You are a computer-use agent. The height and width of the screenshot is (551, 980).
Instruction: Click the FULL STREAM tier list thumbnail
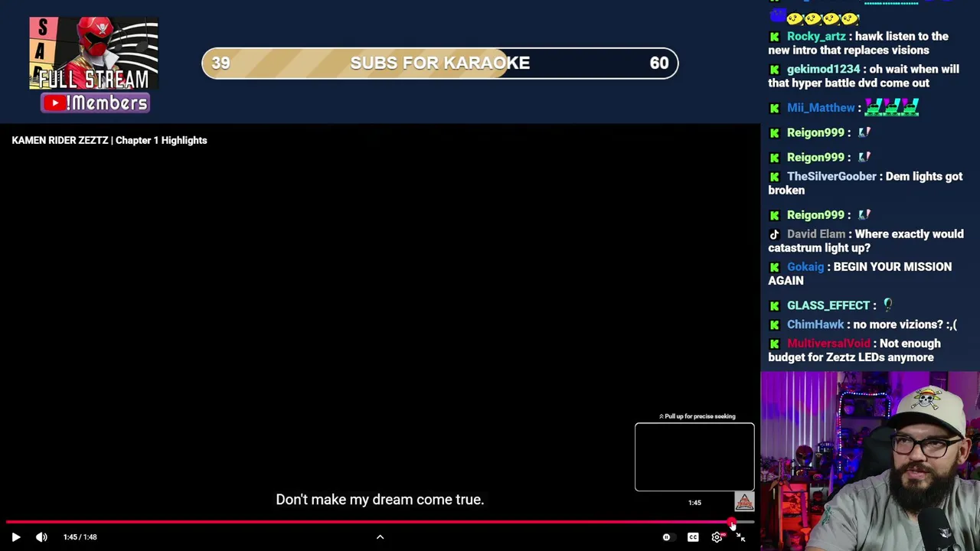94,54
